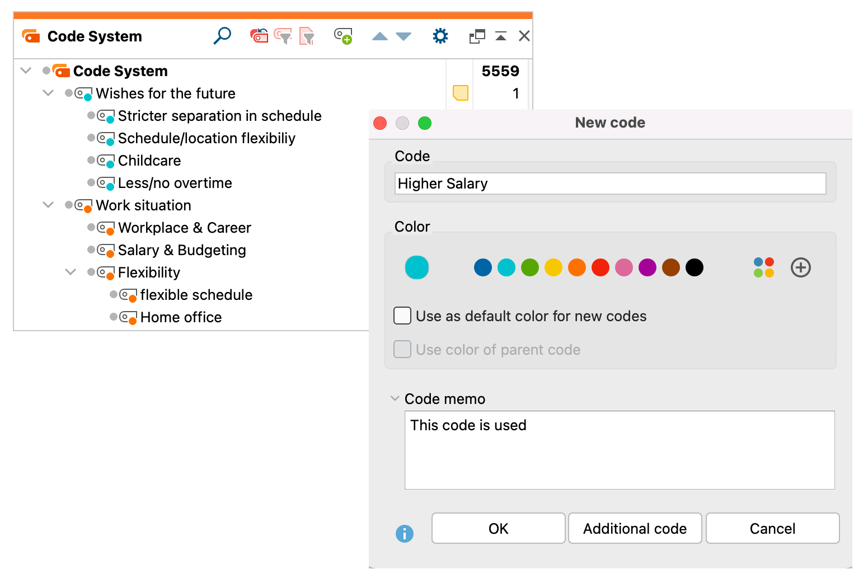868x588 pixels.
Task: Toggle activation dot beside Home office code
Action: tap(114, 317)
